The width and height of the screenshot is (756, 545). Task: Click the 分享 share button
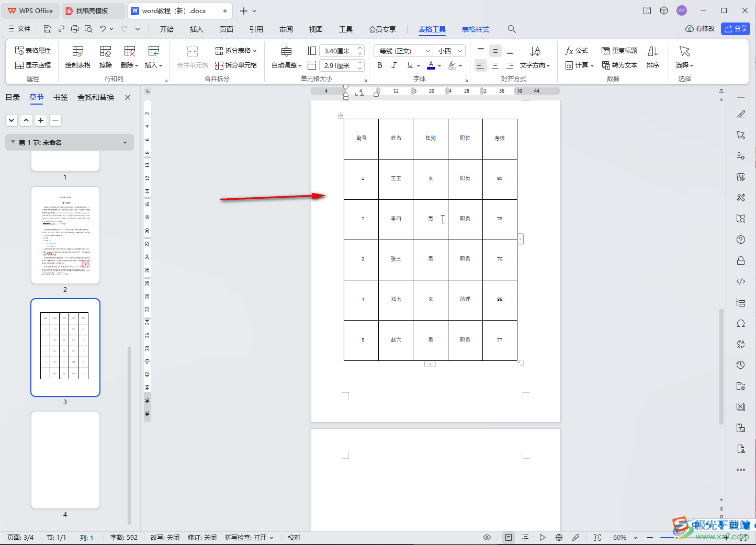coord(736,29)
